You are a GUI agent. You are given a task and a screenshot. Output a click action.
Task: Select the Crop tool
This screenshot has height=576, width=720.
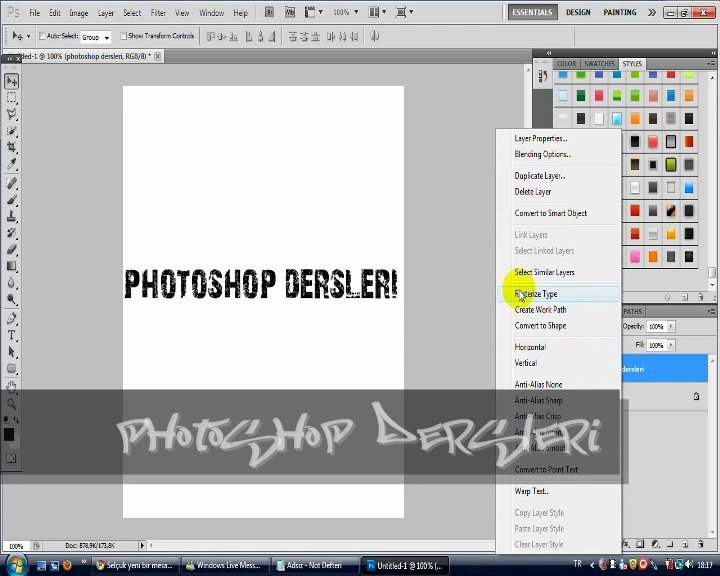12,147
